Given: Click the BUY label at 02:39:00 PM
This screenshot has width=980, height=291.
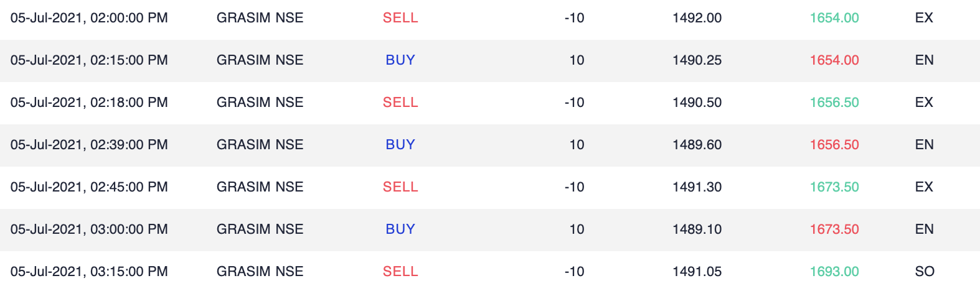Looking at the screenshot, I should click(x=400, y=145).
